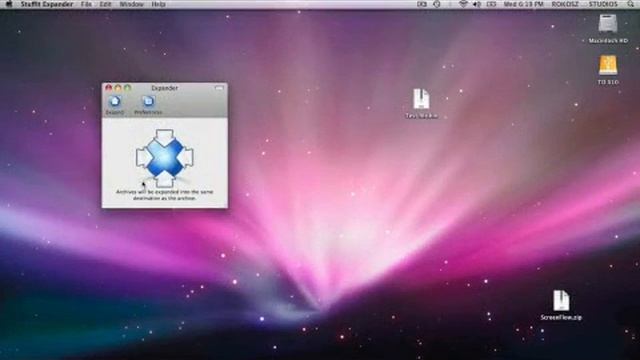Click the volume icon in menu bar
Screen dimensions: 640x360
[476, 4]
